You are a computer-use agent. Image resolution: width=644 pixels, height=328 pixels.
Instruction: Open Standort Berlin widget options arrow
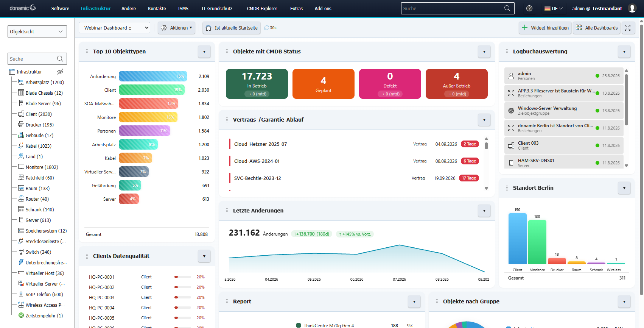pyautogui.click(x=624, y=188)
